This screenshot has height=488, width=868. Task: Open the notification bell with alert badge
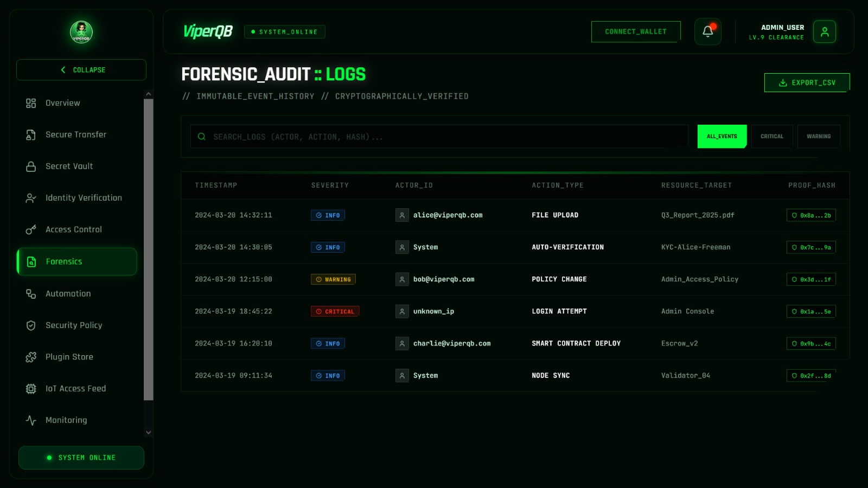coord(707,31)
